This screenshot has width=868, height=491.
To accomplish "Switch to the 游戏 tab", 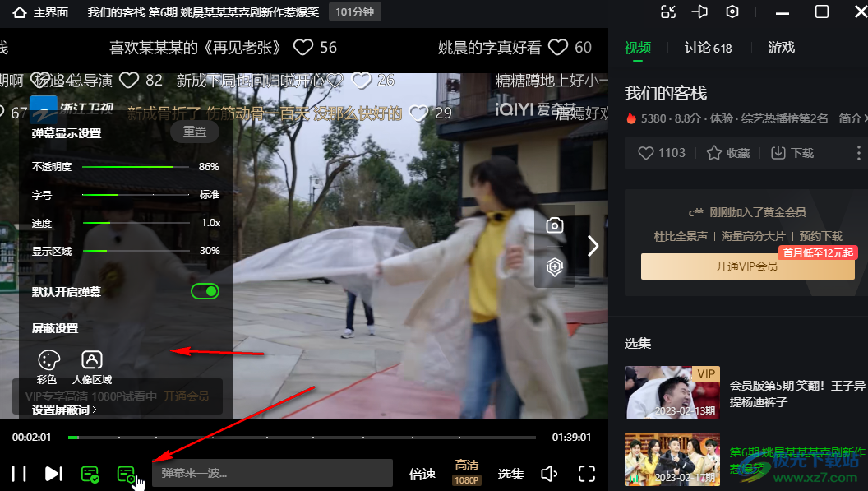I will click(x=781, y=48).
